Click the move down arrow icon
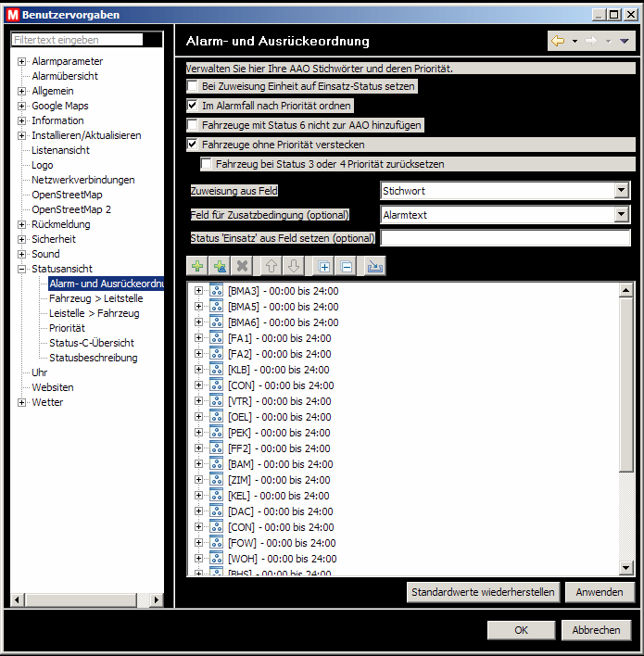644x656 pixels. [x=294, y=266]
